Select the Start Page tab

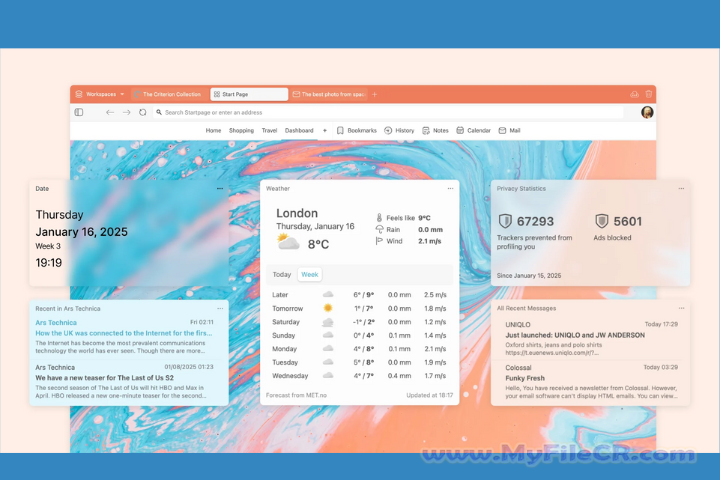point(249,94)
